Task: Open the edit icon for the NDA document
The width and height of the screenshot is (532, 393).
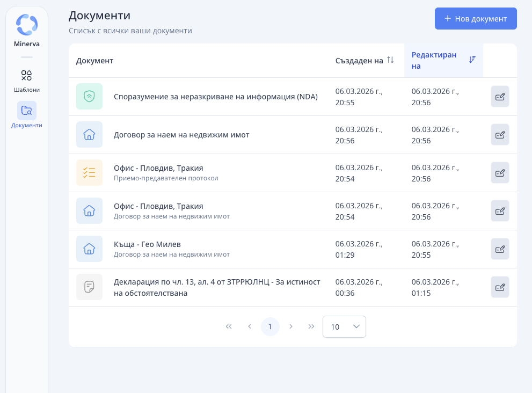Action: [499, 96]
